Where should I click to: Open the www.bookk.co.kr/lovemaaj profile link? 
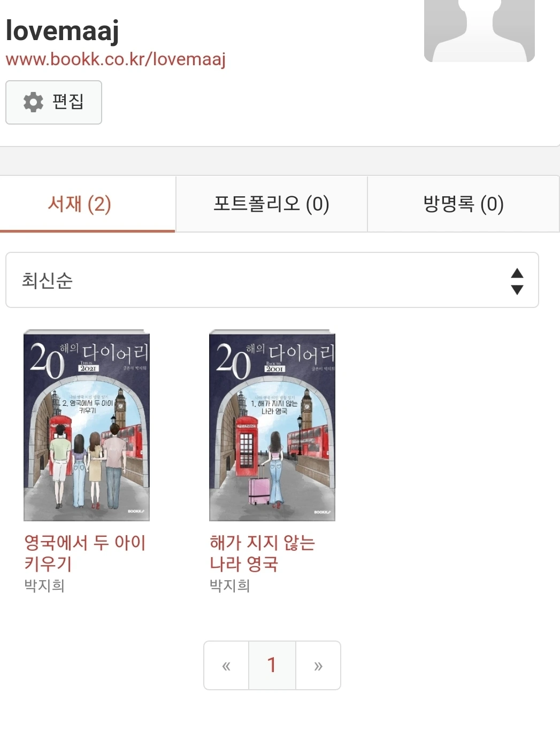116,58
